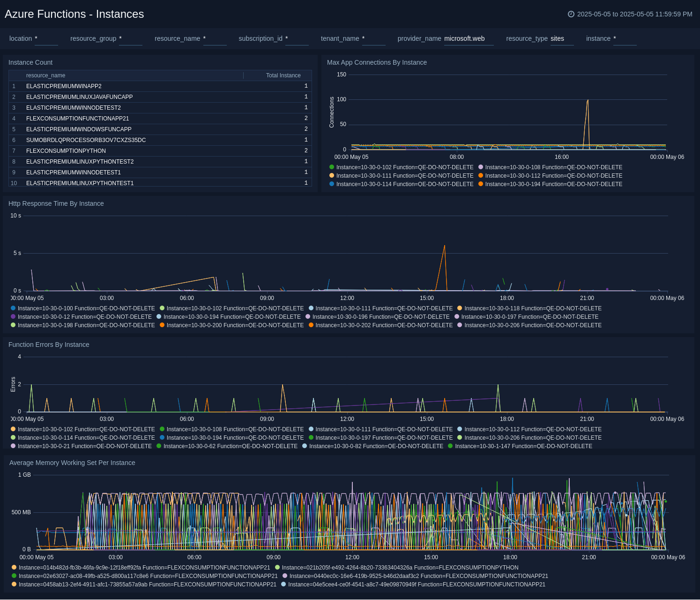
Task: Click the tenant_name filter field
Action: tap(374, 39)
